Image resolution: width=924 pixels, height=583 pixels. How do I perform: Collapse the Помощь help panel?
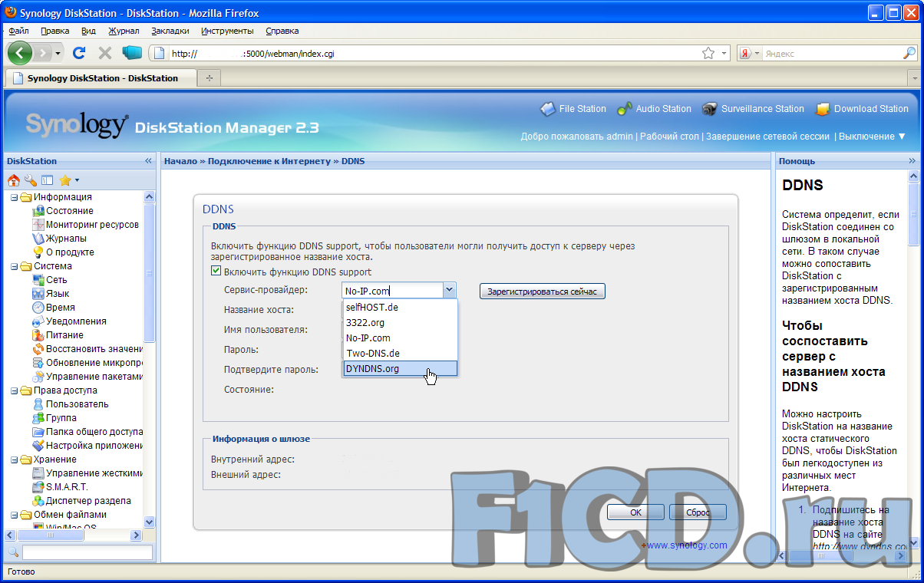[x=912, y=161]
